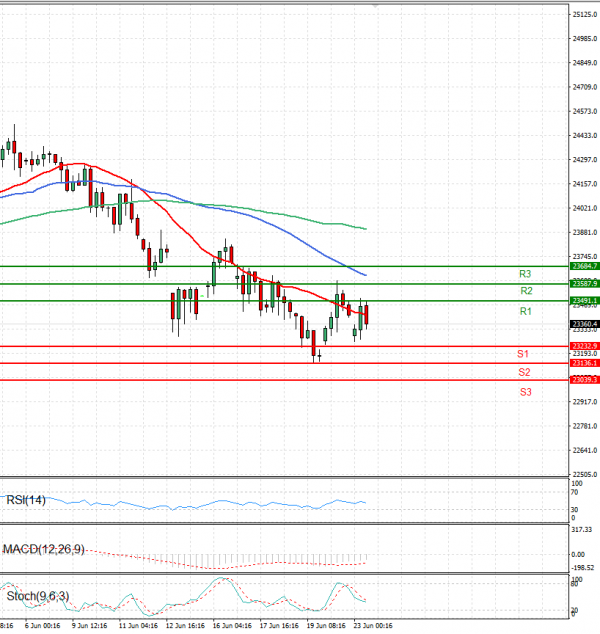
Task: Click the 24709.0 price axis value
Action: 585,87
